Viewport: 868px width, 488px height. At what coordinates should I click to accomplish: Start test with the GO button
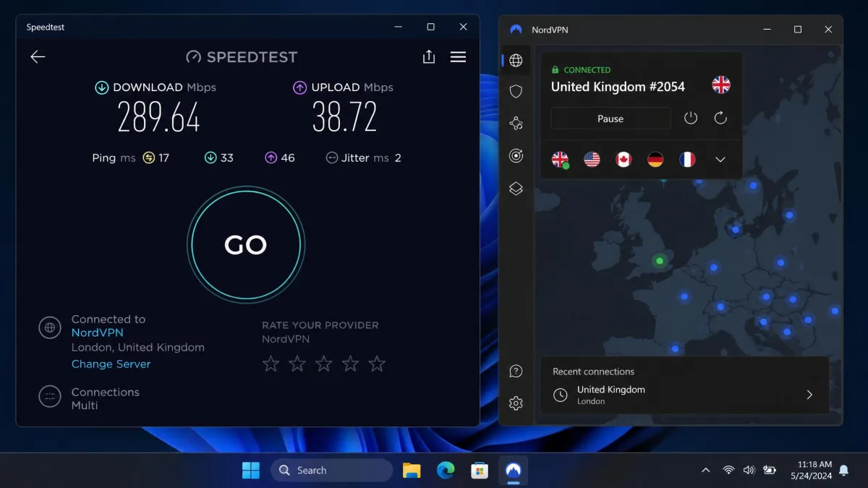[246, 245]
